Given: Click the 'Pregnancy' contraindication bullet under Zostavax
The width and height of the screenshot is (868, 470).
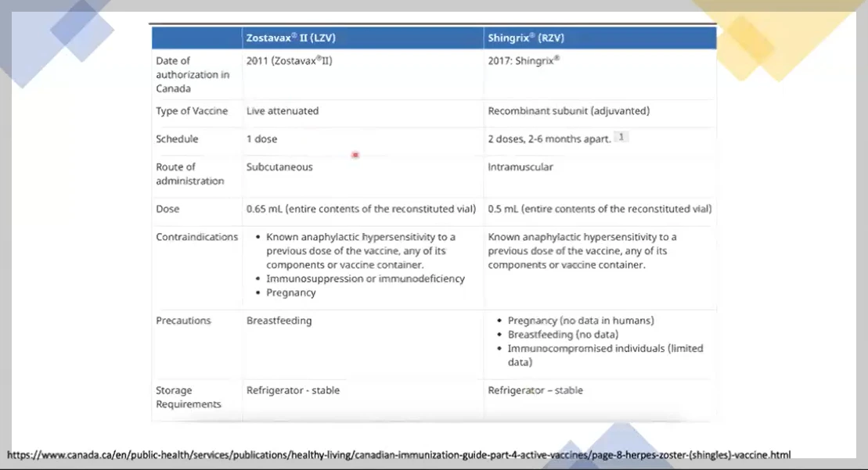Looking at the screenshot, I should point(290,293).
